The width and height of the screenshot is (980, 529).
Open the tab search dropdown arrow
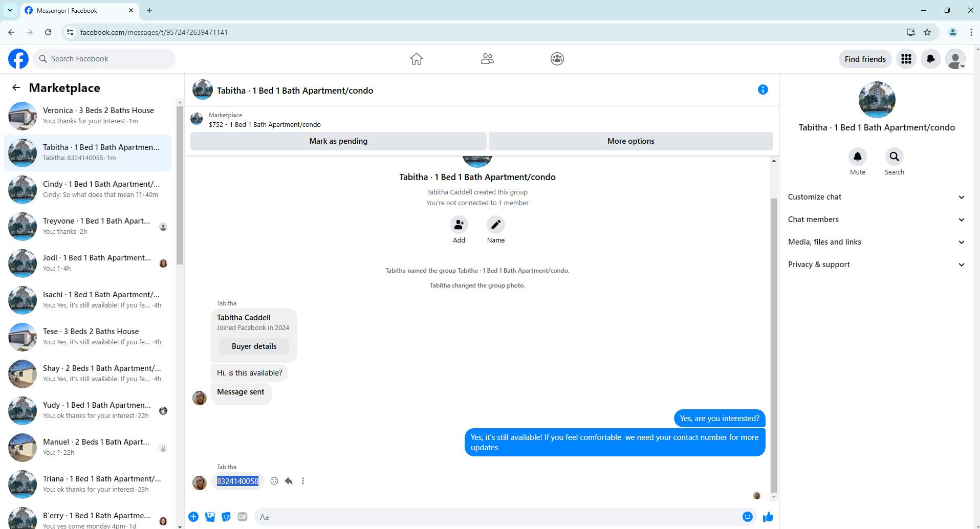(x=10, y=10)
